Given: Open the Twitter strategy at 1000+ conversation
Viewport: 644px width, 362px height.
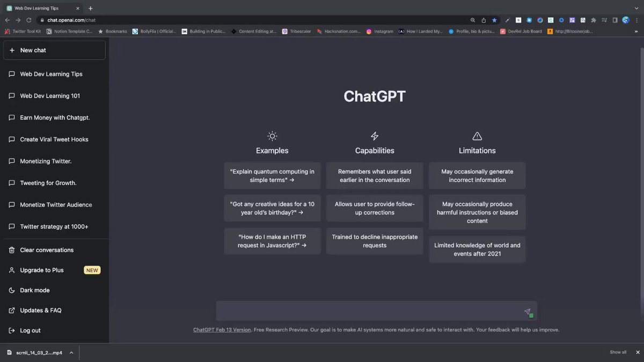Looking at the screenshot, I should click(x=54, y=226).
